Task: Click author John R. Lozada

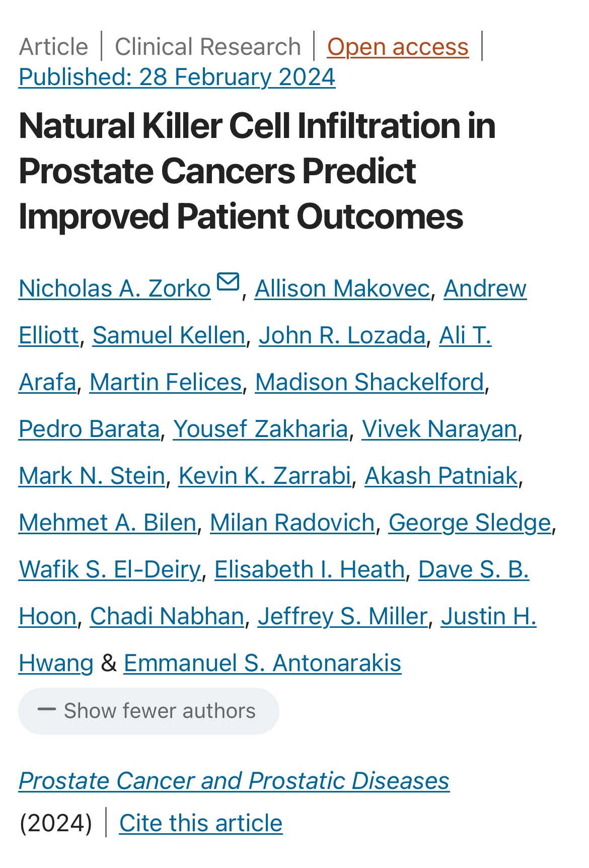Action: click(x=342, y=335)
